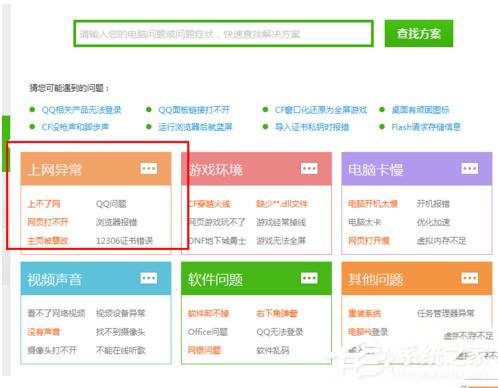Choose the 视频设备异常 problem

pos(121,313)
